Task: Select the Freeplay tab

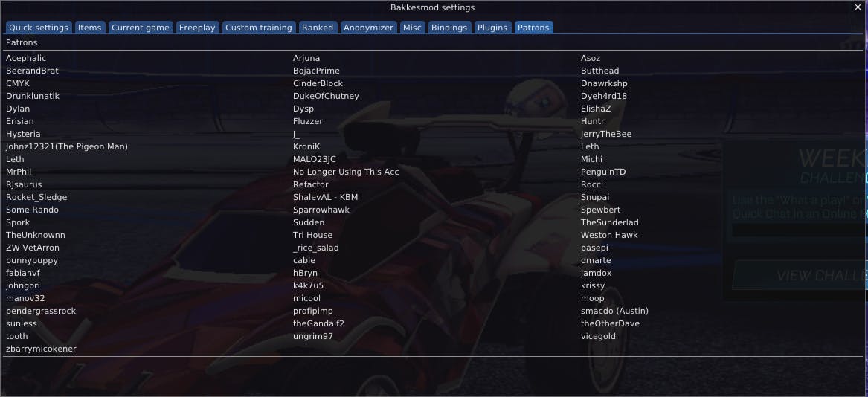Action: [196, 28]
